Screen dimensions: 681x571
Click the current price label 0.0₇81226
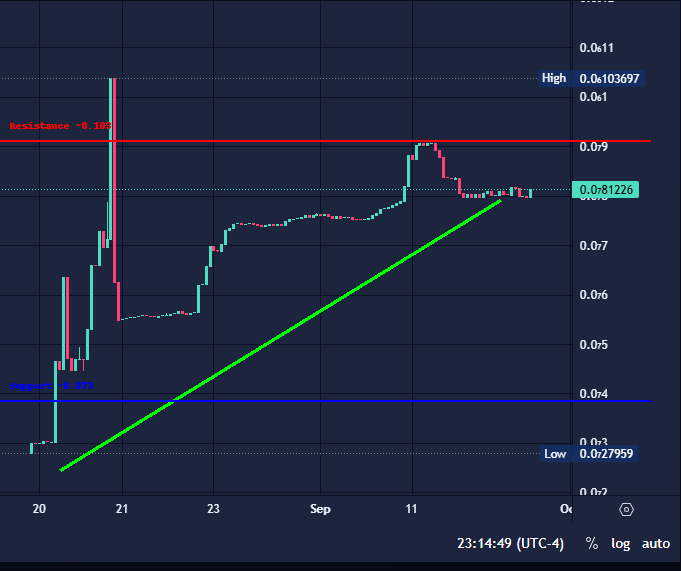[x=605, y=190]
